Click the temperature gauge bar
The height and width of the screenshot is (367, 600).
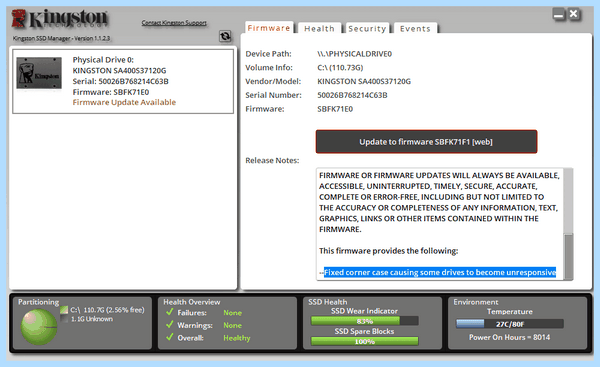510,324
